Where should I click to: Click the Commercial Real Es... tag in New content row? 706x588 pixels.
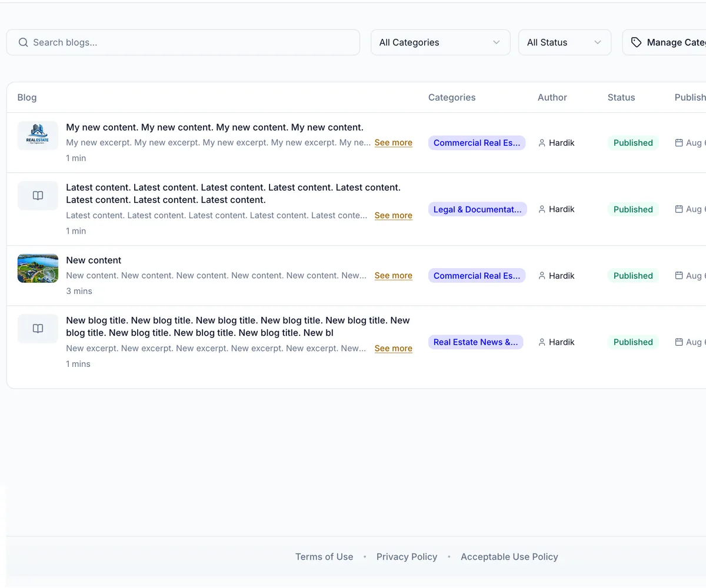click(x=477, y=276)
